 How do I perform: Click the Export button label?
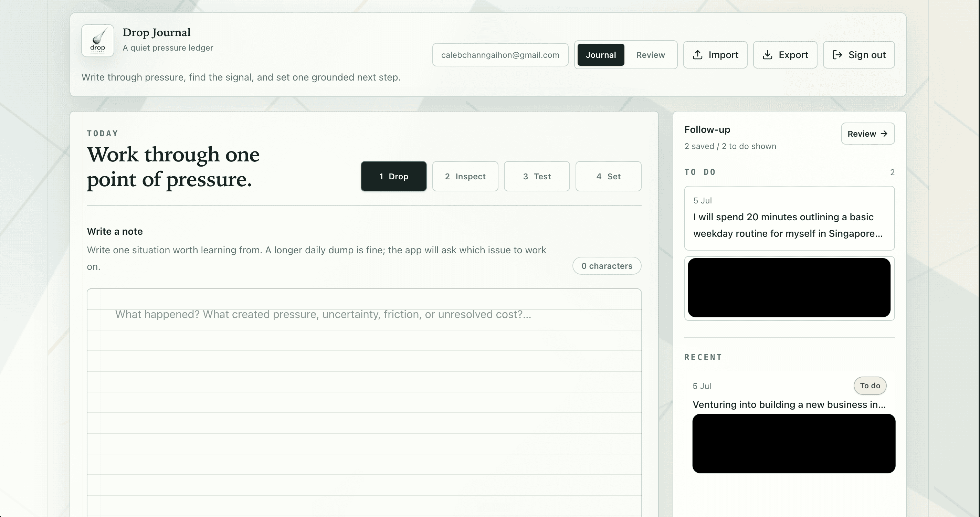click(x=793, y=55)
